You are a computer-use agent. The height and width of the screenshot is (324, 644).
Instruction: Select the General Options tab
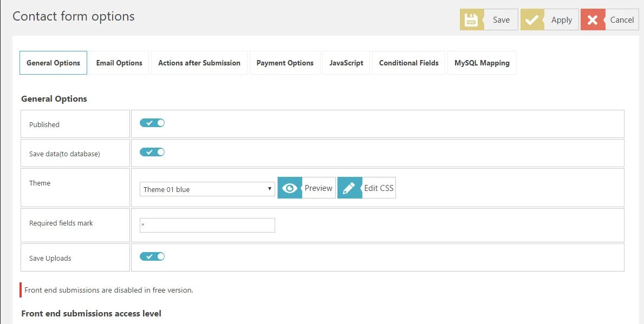tap(54, 63)
